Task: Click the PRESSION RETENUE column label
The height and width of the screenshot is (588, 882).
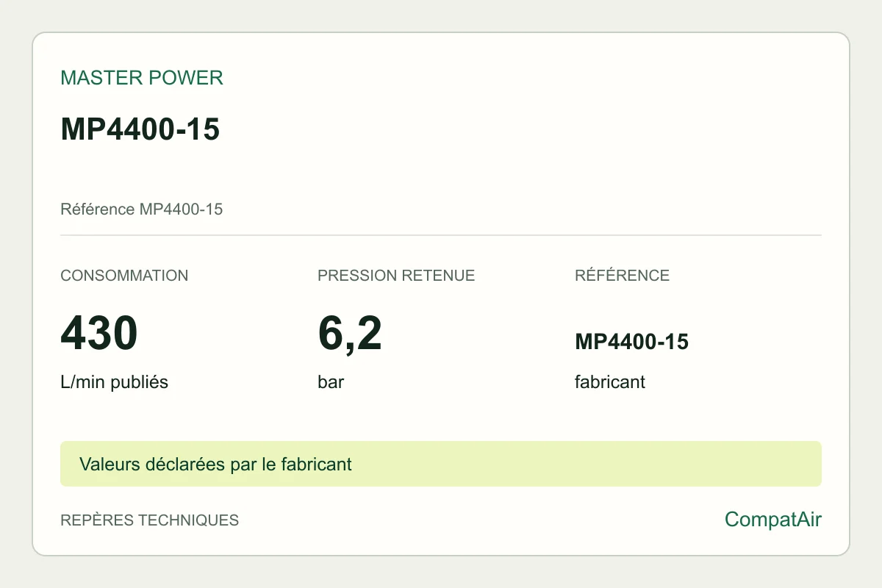Action: (396, 276)
